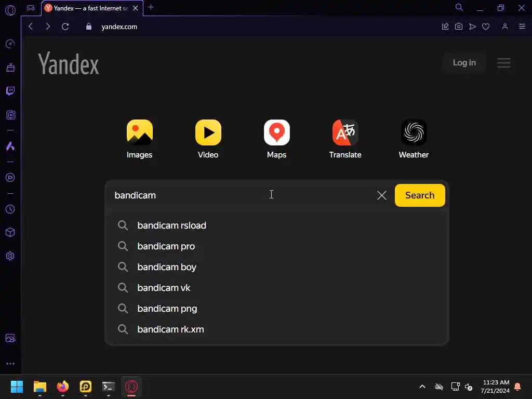Click the yellow Search button
The height and width of the screenshot is (399, 532).
click(x=420, y=195)
